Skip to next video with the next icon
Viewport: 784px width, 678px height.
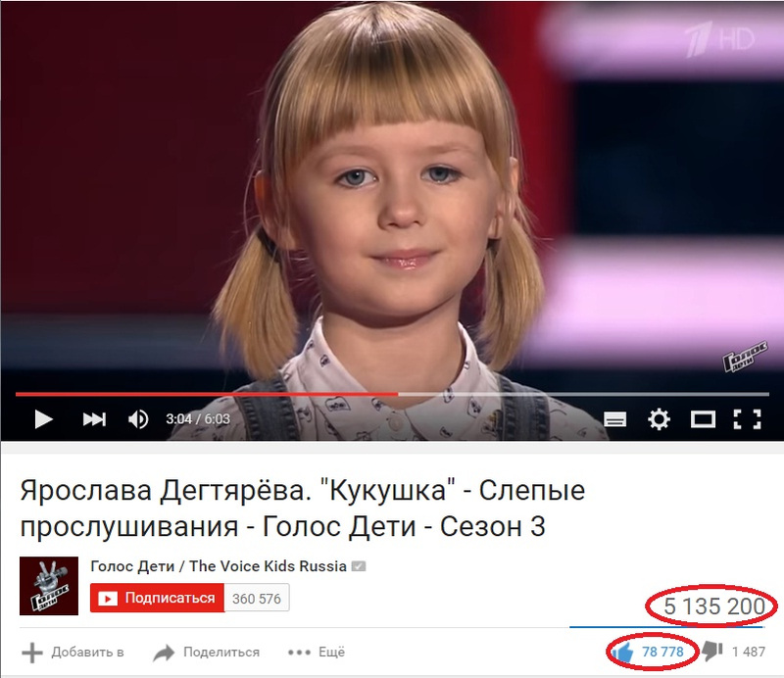point(94,419)
